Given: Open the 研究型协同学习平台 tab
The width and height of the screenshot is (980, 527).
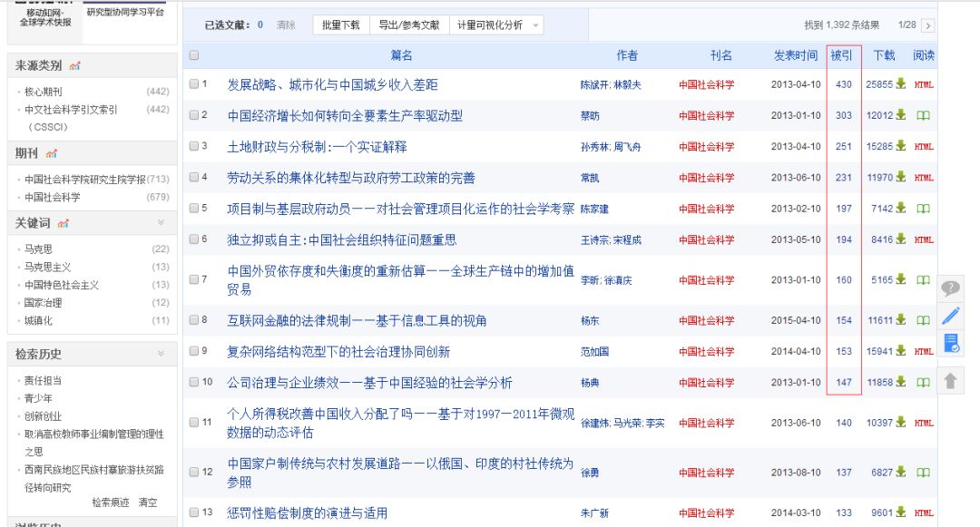Looking at the screenshot, I should pos(125,12).
